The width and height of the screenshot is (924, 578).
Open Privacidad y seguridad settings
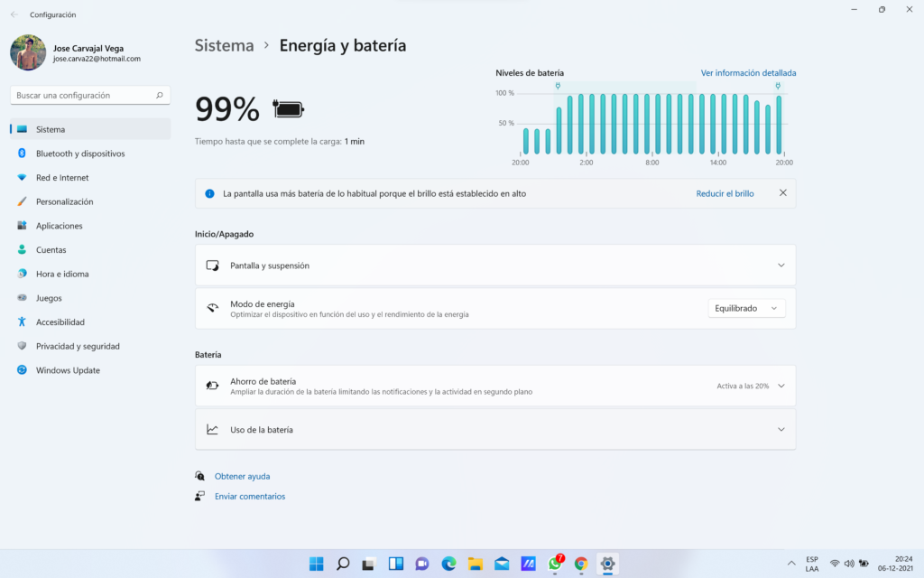(78, 346)
